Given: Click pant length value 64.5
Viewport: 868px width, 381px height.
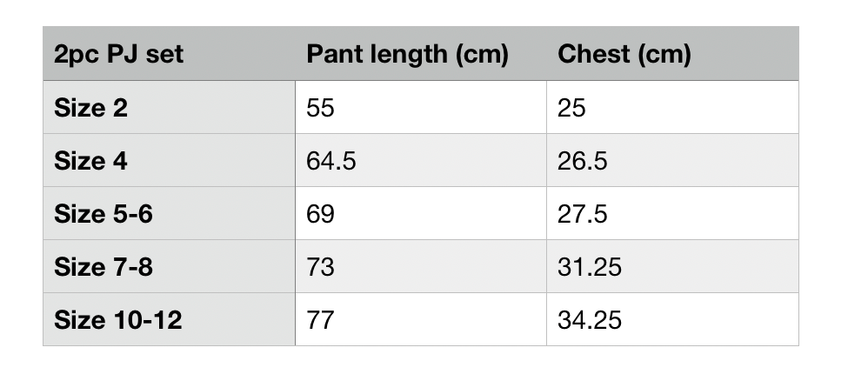Looking at the screenshot, I should pos(331,161).
